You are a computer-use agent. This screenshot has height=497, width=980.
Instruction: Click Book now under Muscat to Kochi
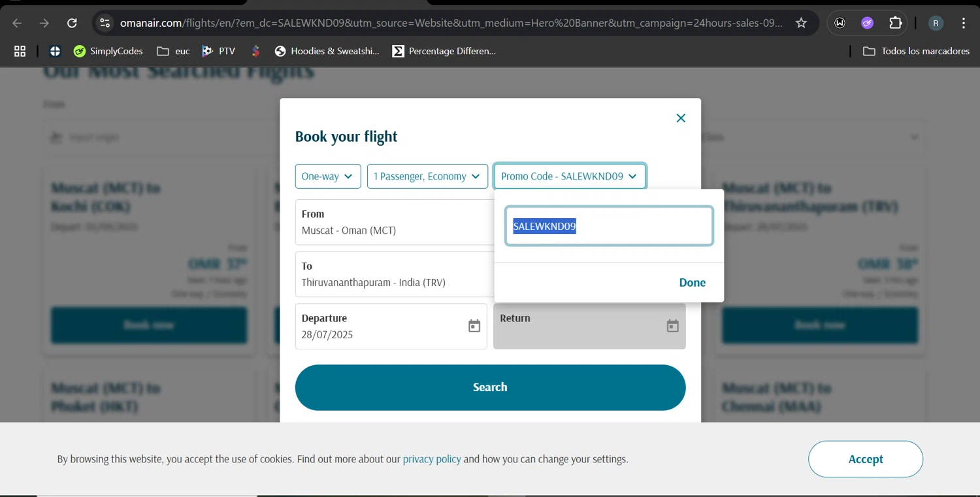(149, 325)
